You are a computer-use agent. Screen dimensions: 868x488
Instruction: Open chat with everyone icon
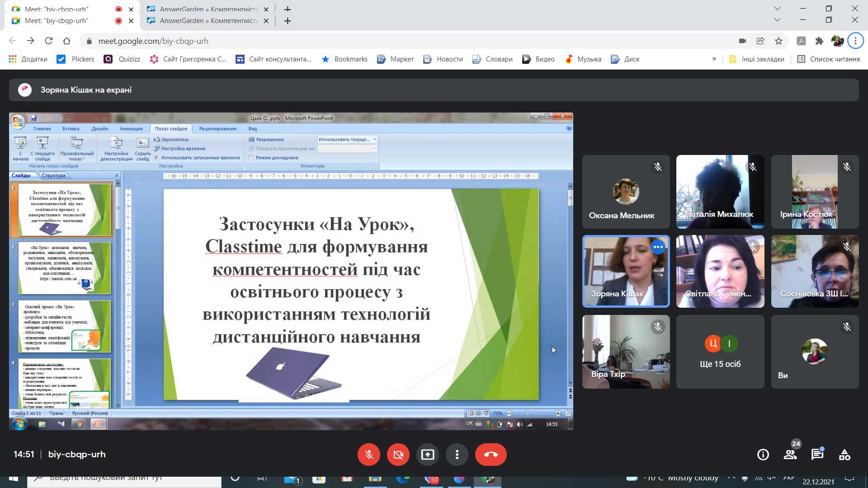tap(817, 455)
